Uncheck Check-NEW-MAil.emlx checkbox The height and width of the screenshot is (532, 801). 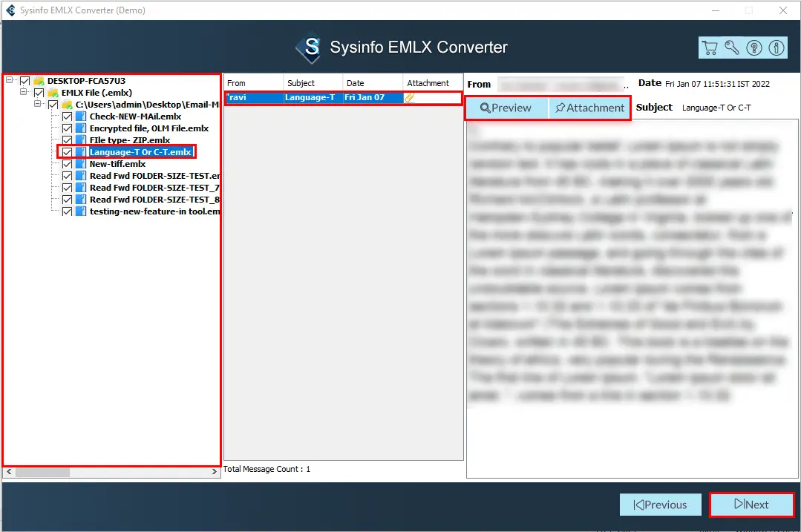click(x=67, y=116)
